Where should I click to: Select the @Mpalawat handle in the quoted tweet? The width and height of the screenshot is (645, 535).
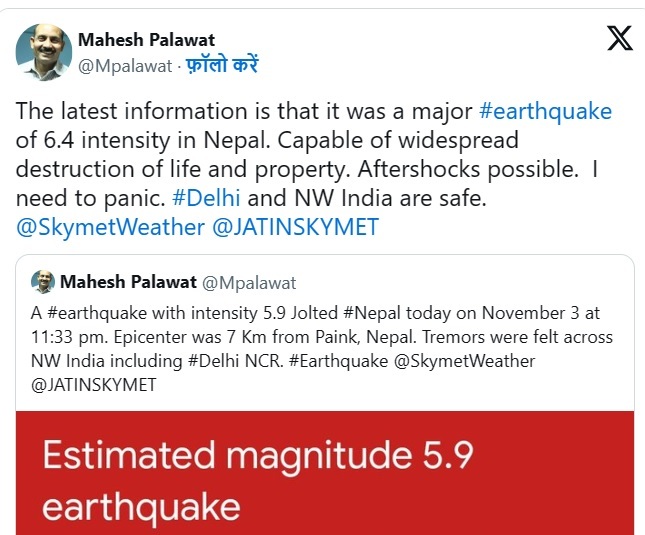point(248,282)
